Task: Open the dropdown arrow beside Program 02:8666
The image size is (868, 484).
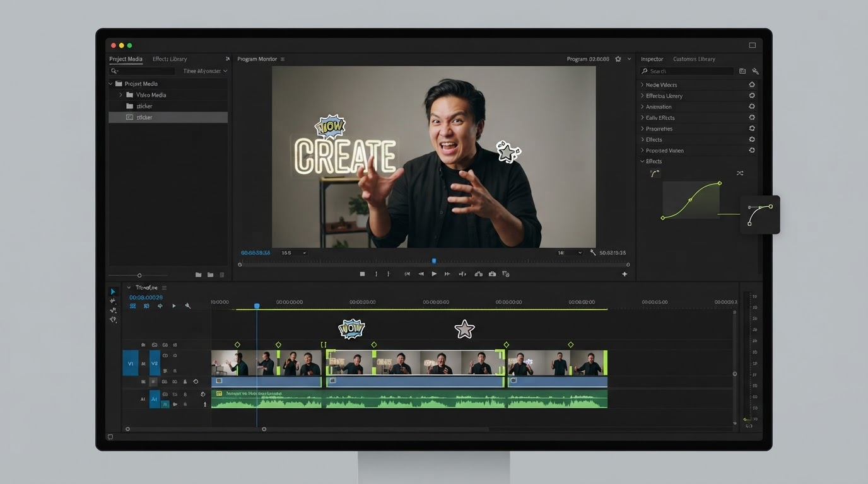Action: [629, 59]
